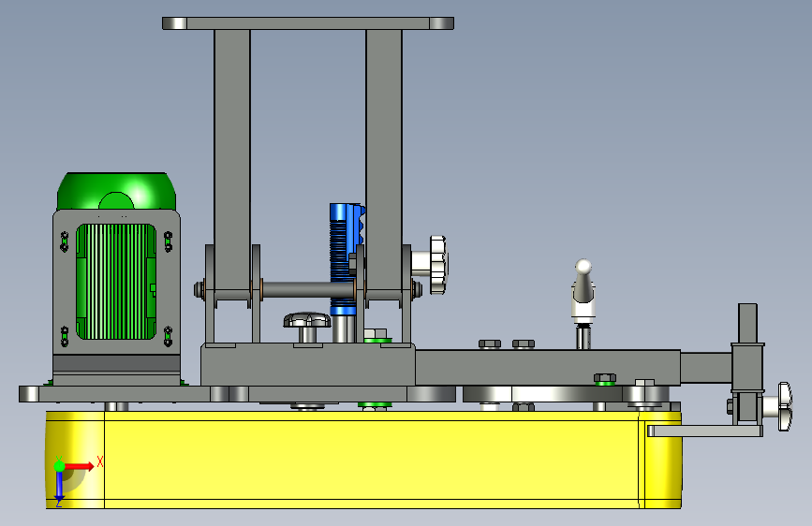Image resolution: width=812 pixels, height=526 pixels.
Task: Select the blue threaded spring component
Action: pyautogui.click(x=345, y=259)
